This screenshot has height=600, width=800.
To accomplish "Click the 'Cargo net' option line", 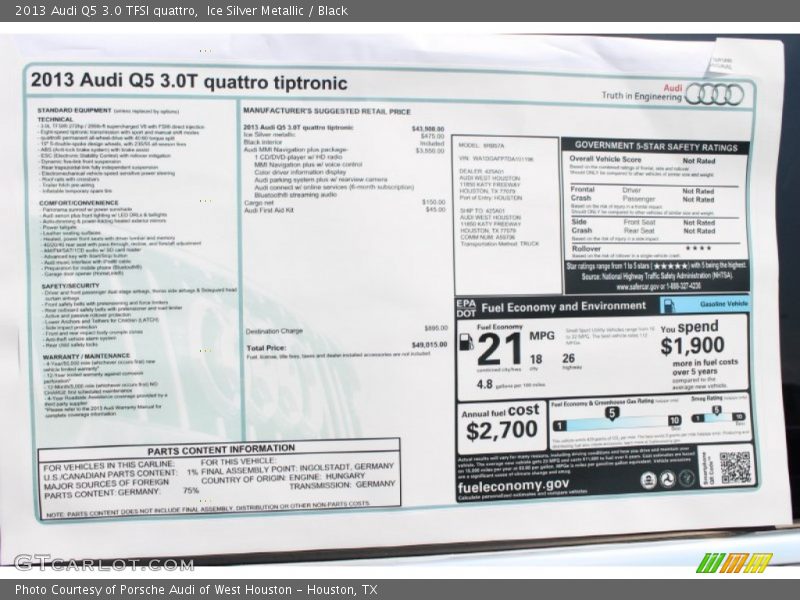I will pyautogui.click(x=259, y=203).
